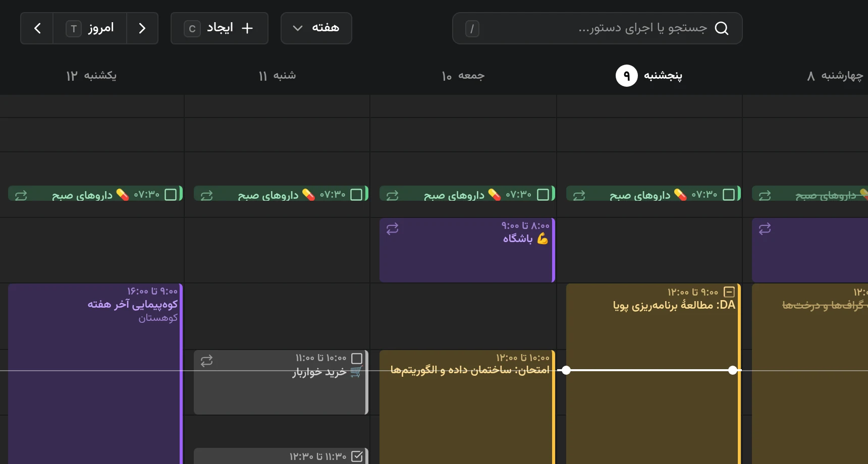Click the right-pointing chevron navigation arrow
Image resolution: width=868 pixels, height=464 pixels.
tap(142, 28)
